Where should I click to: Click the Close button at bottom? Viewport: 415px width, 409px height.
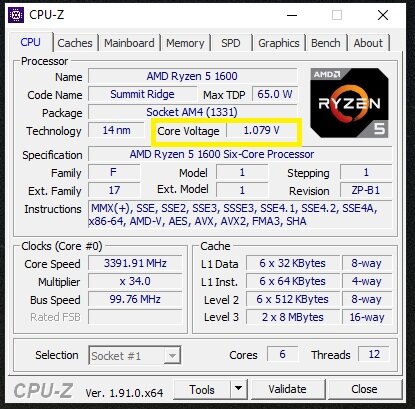[364, 389]
